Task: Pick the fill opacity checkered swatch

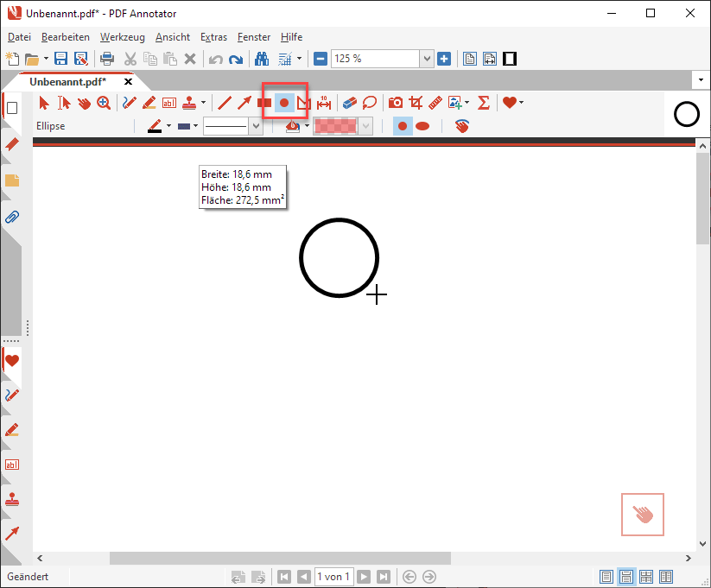Action: pos(334,126)
